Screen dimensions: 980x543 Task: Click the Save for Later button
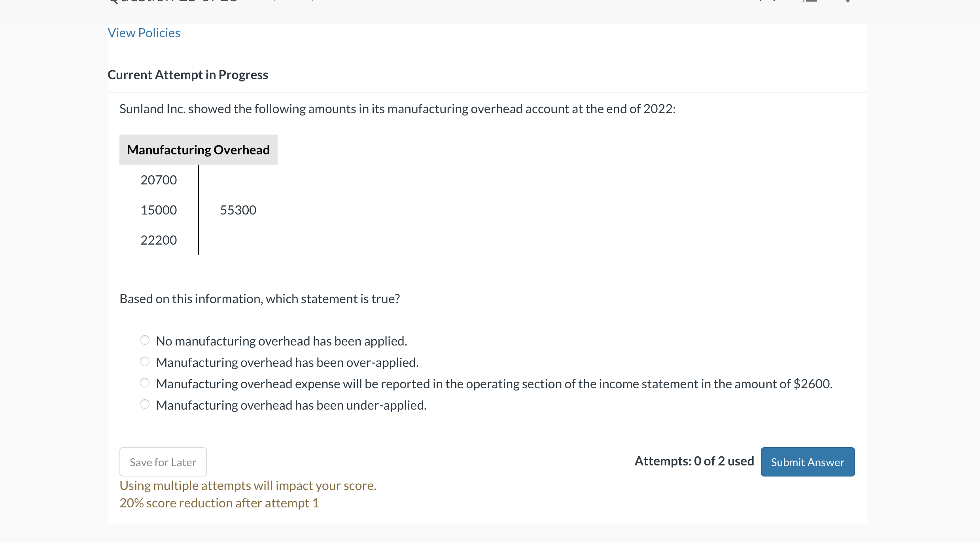click(x=163, y=461)
